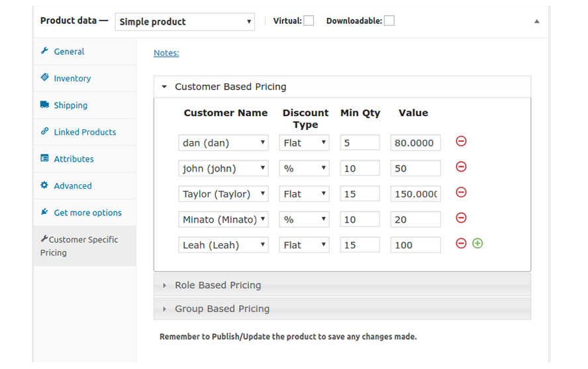Viewport: 588px width, 369px height.
Task: Remove the Taylor pricing row
Action: [x=462, y=193]
